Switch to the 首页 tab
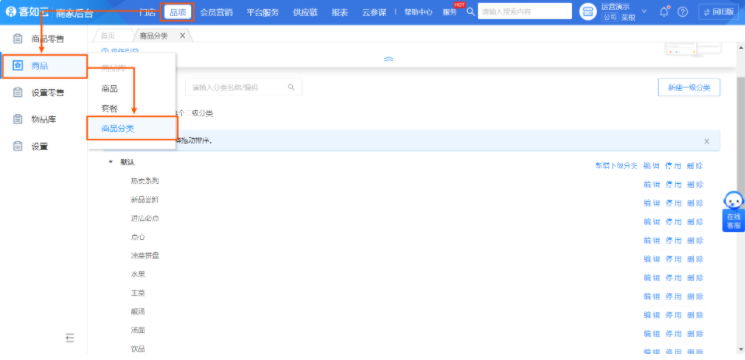The image size is (745, 360). [x=108, y=36]
